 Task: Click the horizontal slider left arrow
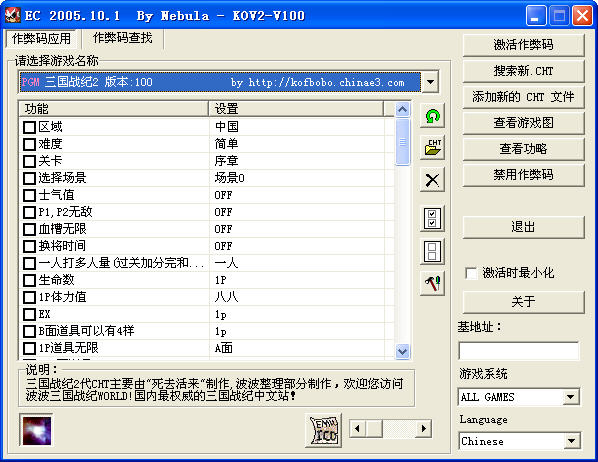pos(357,428)
